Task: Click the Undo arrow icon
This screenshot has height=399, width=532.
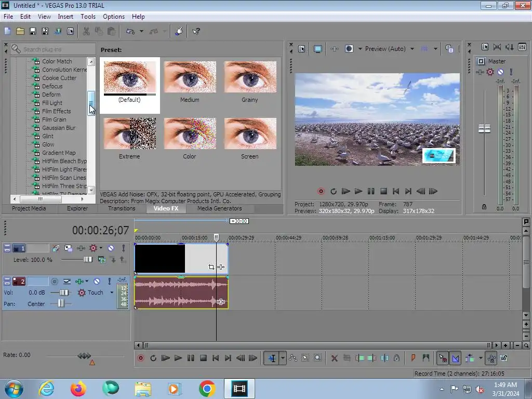Action: coord(130,31)
